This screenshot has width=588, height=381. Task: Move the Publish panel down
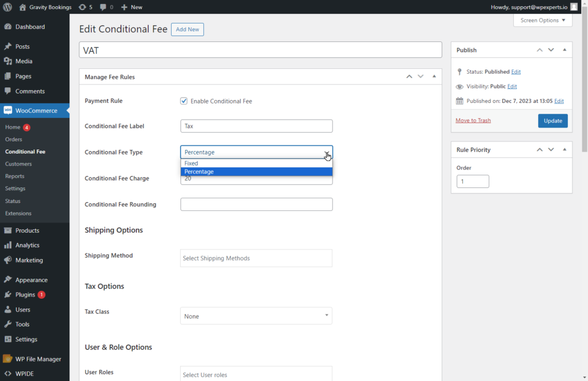(551, 50)
